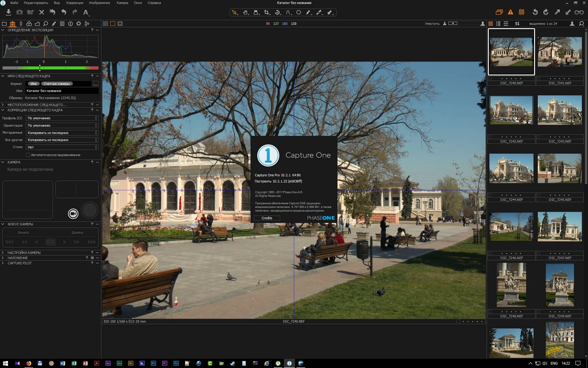Viewport: 588px width, 368px height.
Task: Open the Output gear tool tab
Action: coord(79,24)
